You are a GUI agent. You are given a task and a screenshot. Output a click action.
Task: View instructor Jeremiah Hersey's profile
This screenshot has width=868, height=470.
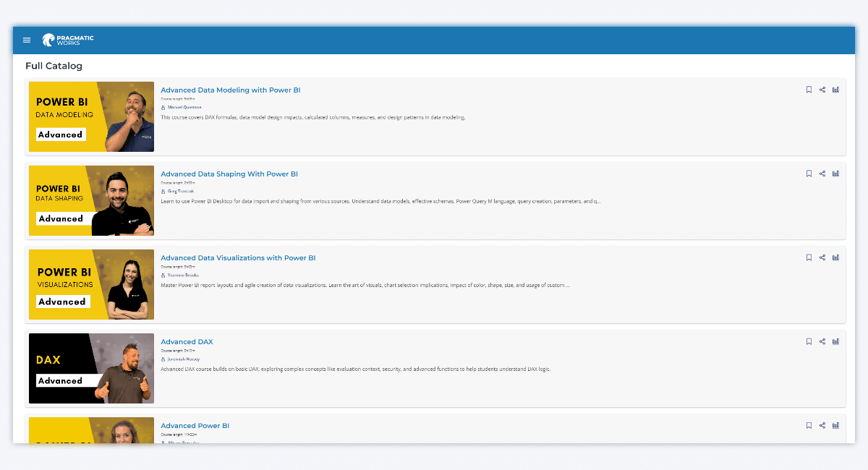[x=183, y=359]
